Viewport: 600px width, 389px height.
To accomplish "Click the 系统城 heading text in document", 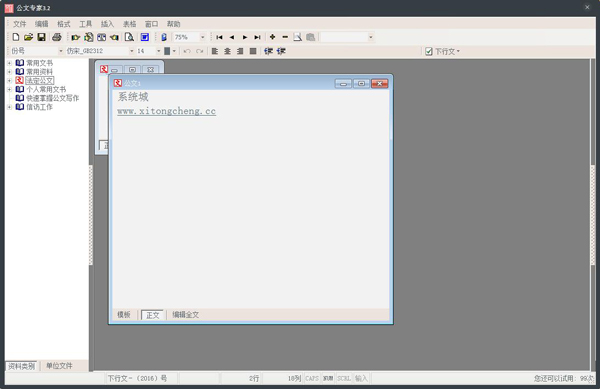I will 133,97.
